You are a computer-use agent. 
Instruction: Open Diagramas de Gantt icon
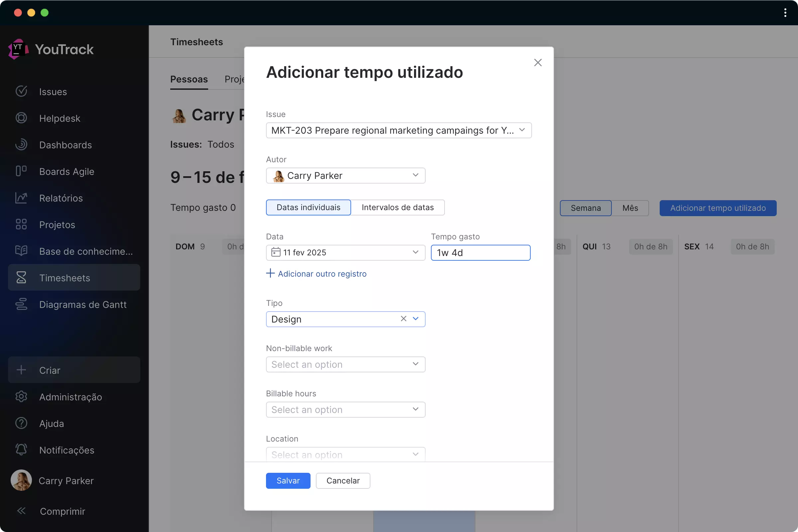pos(21,304)
